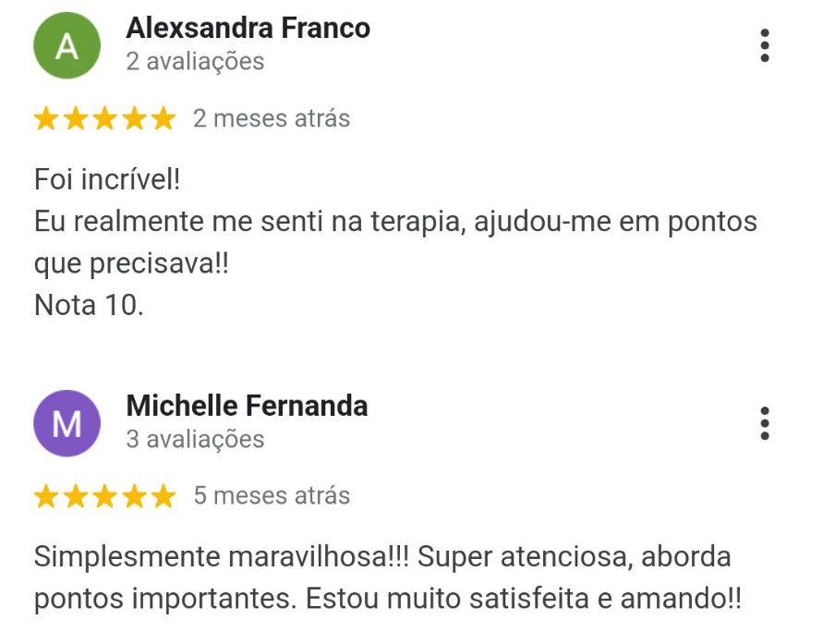823x644 pixels.
Task: Click the '2 avaliações' count under Alexsandra
Action: pos(195,61)
